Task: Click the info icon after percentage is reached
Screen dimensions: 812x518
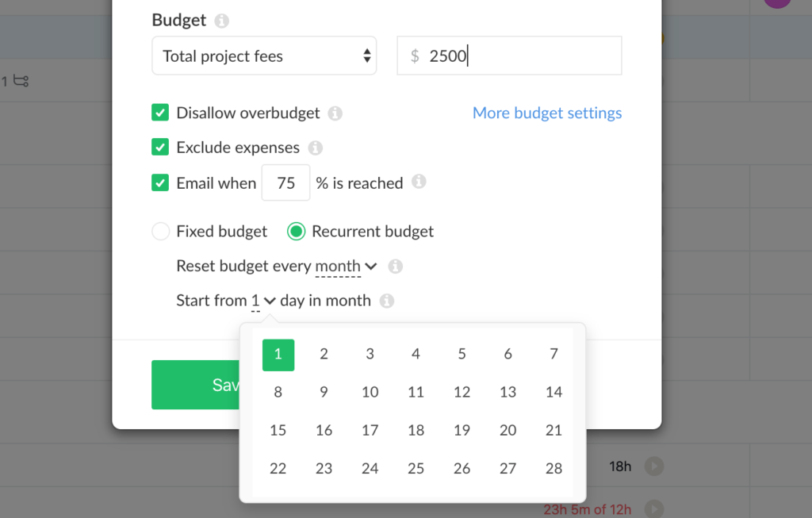Action: coord(419,182)
